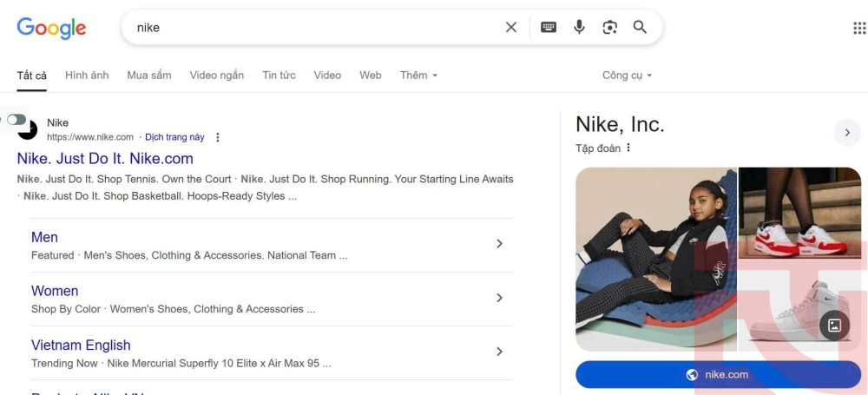Open the Women sitelink
868x395 pixels.
click(55, 291)
